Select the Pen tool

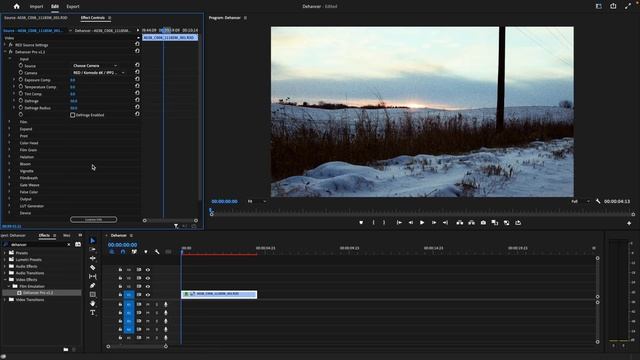point(93,285)
